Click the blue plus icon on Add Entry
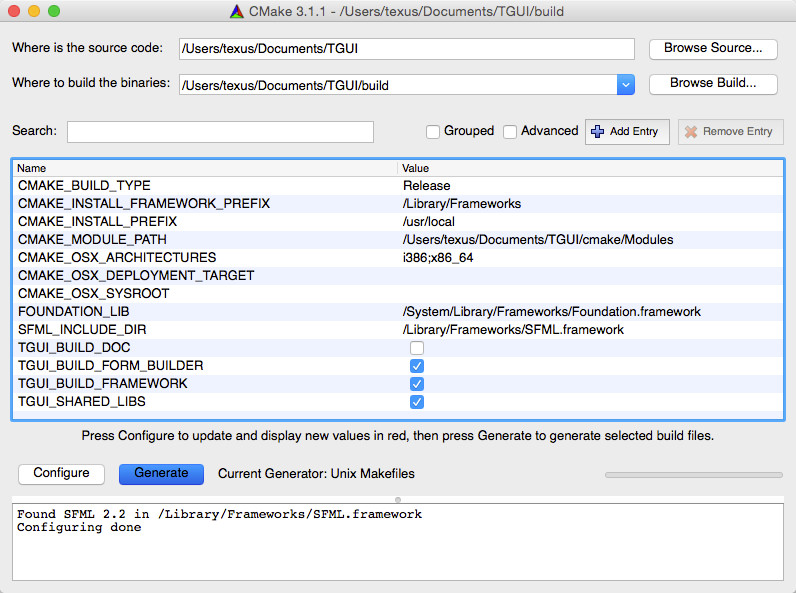796x593 pixels. tap(598, 131)
